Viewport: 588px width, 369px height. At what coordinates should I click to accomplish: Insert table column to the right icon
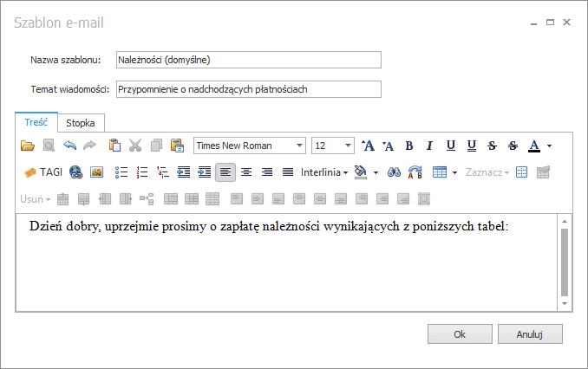[x=126, y=199]
